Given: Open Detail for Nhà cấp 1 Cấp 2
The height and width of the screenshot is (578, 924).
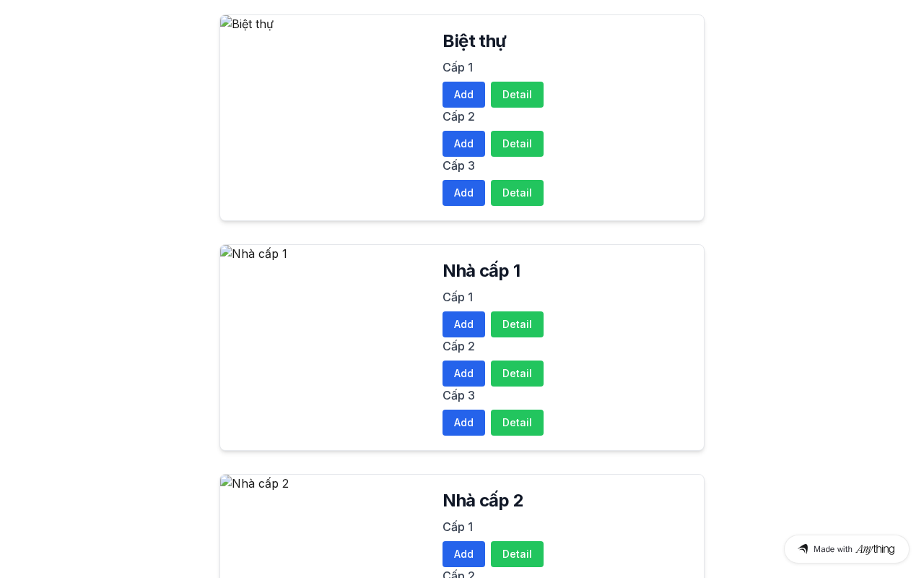Looking at the screenshot, I should pyautogui.click(x=517, y=374).
